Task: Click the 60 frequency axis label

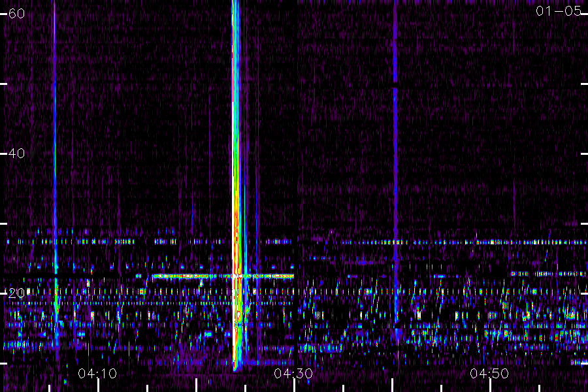Action: click(16, 14)
